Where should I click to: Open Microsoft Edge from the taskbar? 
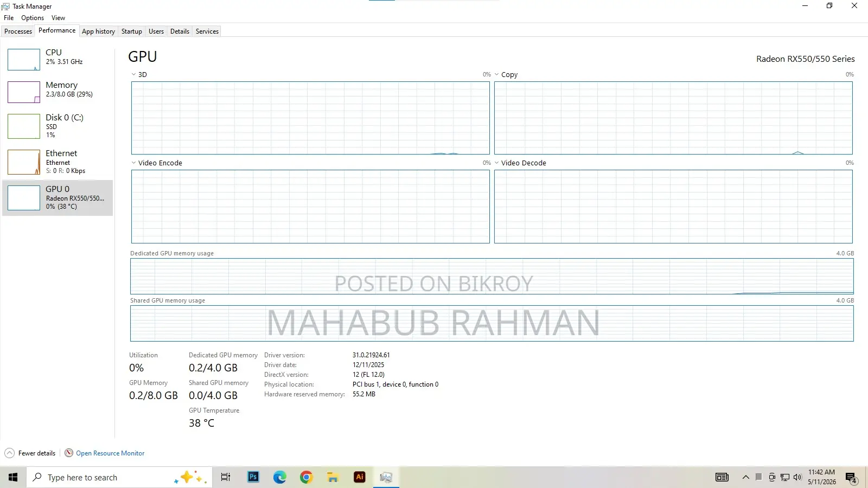[279, 477]
